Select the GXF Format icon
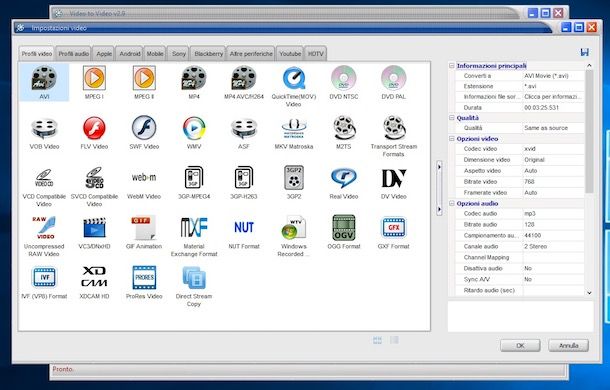This screenshot has width=610, height=390. 394,228
